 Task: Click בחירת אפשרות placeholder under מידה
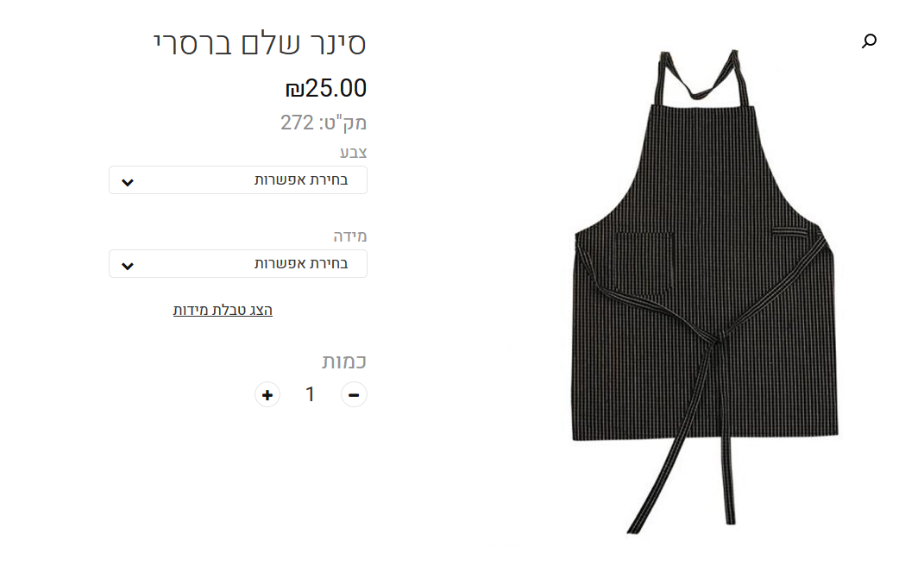coord(301,263)
